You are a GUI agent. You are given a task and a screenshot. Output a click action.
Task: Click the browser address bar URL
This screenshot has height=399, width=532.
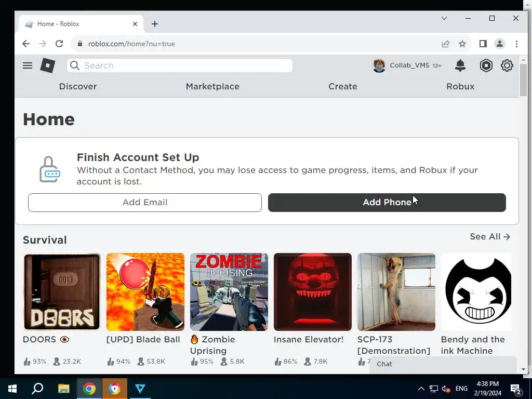pos(131,44)
